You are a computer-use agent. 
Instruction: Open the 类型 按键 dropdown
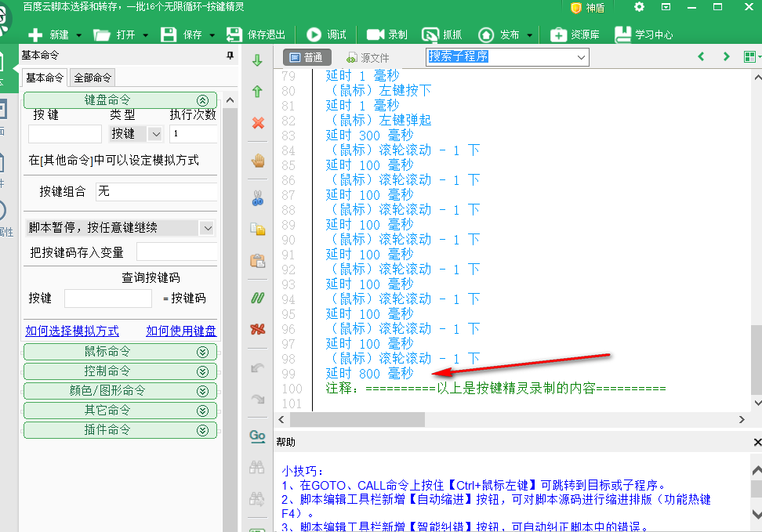155,134
